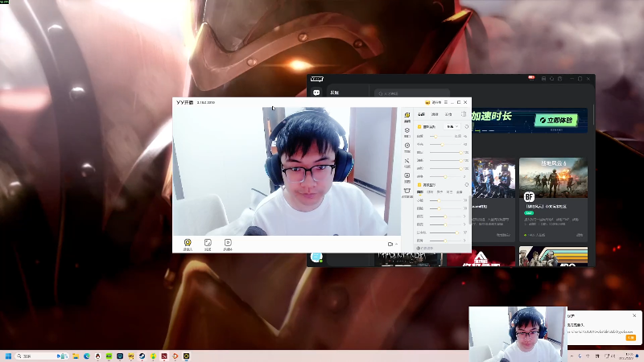
Task: Click red badge icon in dark window title bar
Action: point(531,77)
